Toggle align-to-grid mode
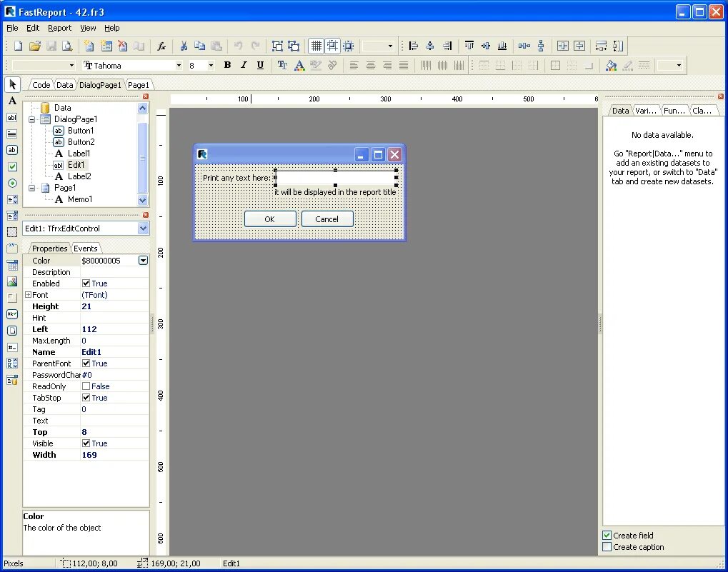Screen dimensions: 728x572 (332, 46)
